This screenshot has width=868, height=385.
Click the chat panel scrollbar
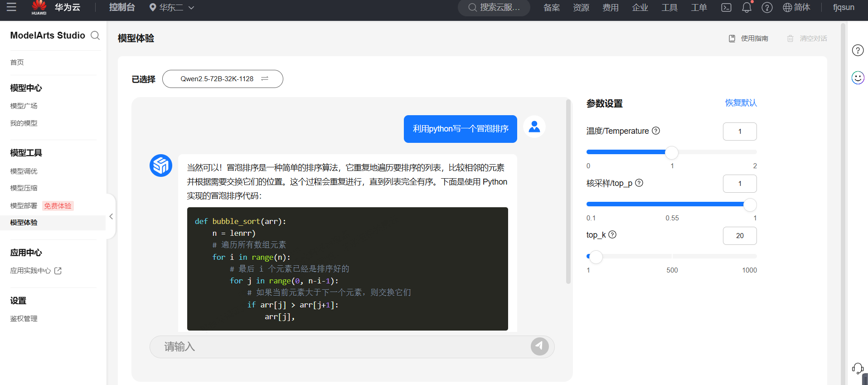(568, 191)
